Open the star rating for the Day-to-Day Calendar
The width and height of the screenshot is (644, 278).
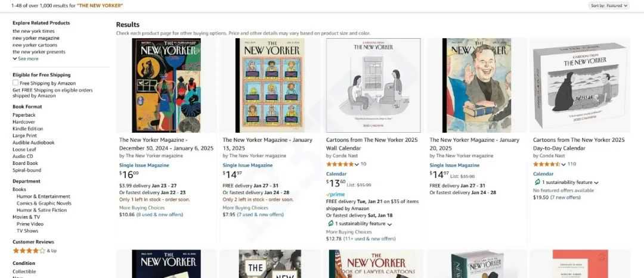click(x=547, y=164)
